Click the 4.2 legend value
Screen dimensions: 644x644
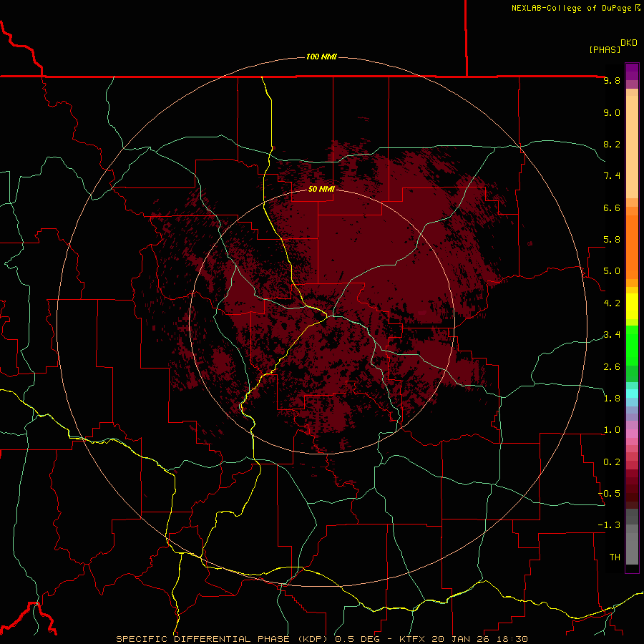612,303
